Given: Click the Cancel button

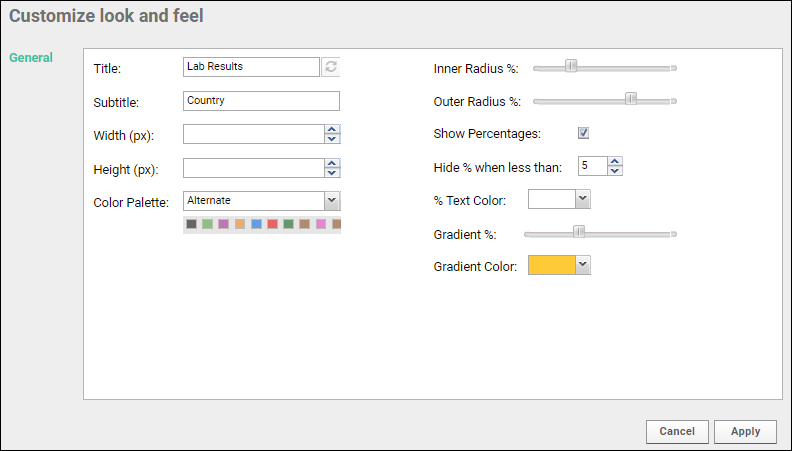Looking at the screenshot, I should 677,431.
